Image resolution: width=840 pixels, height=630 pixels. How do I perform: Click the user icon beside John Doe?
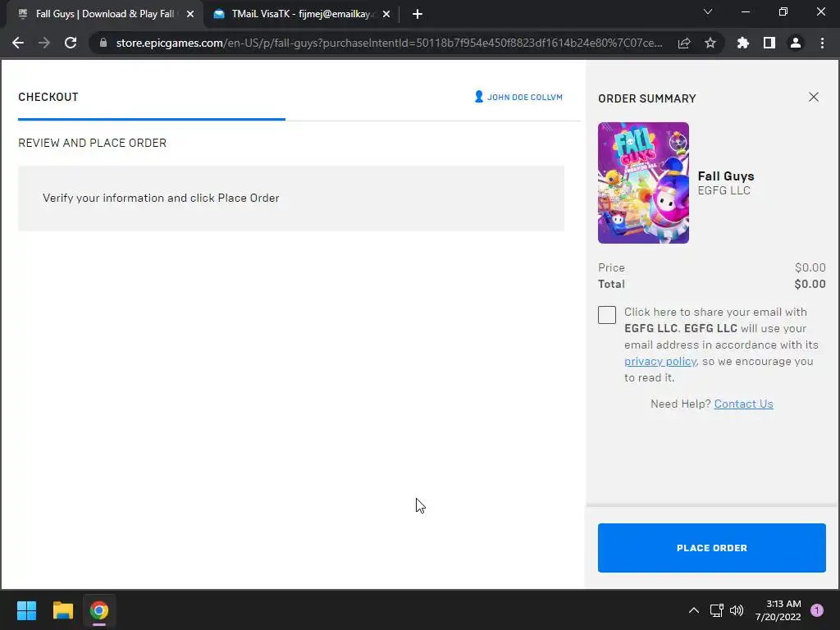pos(479,97)
